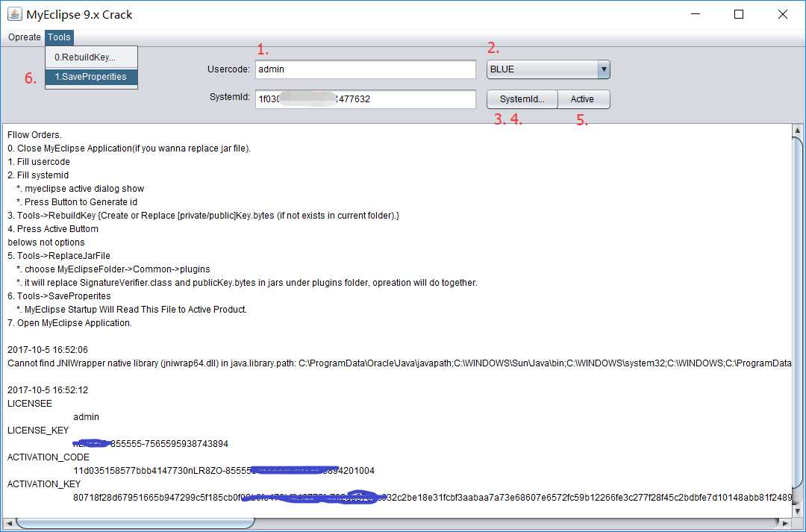Click 'MyEclipse Startup Will Read This File' line

click(131, 310)
